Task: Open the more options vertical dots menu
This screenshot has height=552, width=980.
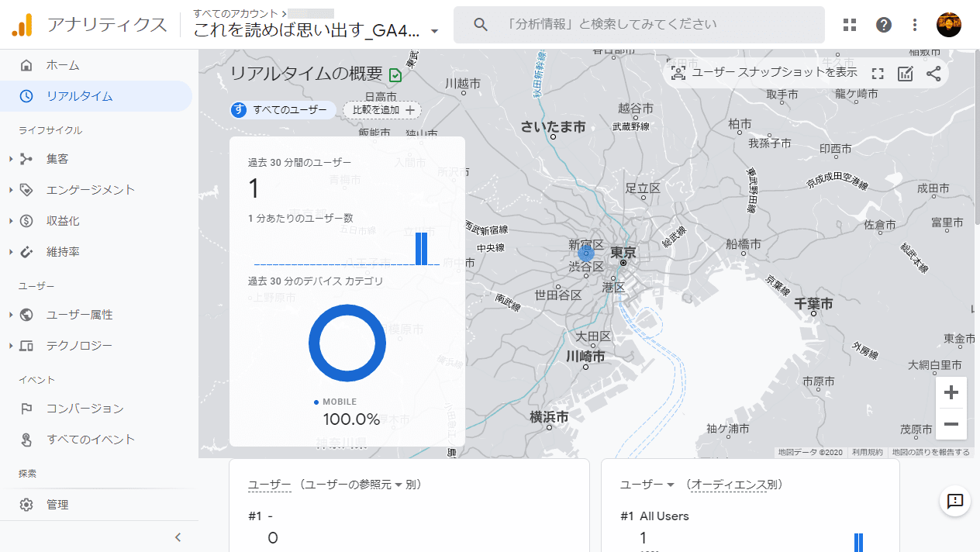Action: (915, 25)
